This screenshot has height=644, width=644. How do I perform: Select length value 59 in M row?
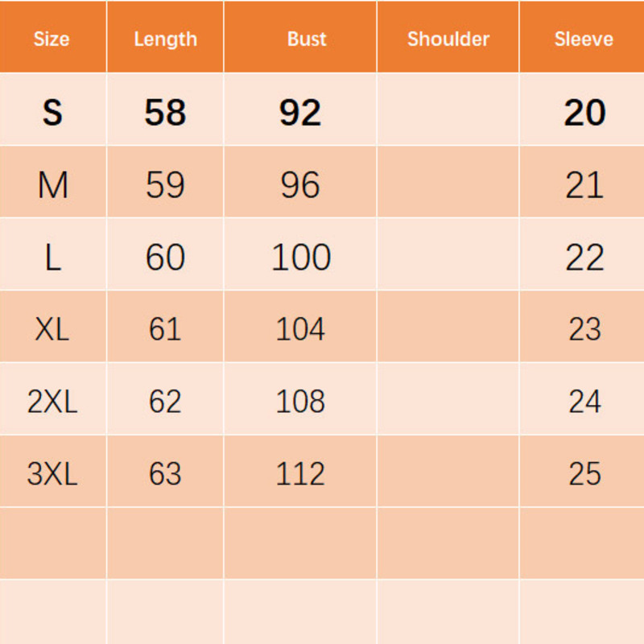[x=165, y=186]
